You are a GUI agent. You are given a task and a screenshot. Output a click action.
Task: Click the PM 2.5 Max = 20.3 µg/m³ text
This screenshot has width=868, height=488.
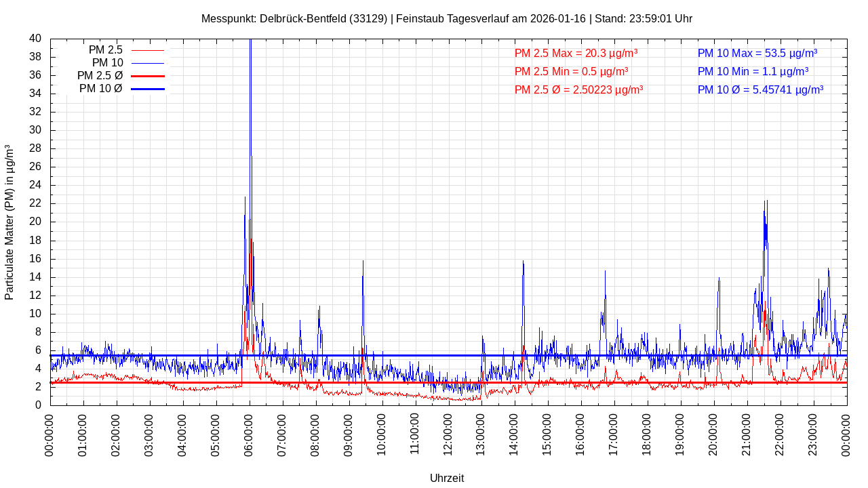(576, 53)
